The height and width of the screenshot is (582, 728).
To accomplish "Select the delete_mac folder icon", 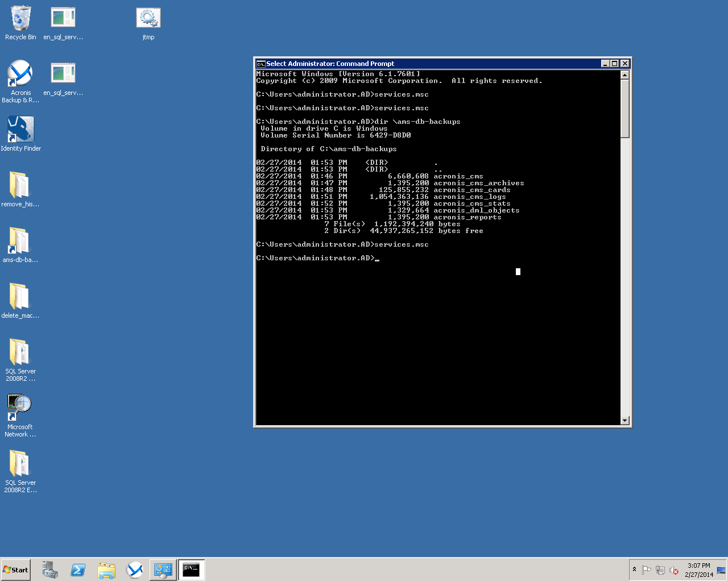I will tap(20, 301).
